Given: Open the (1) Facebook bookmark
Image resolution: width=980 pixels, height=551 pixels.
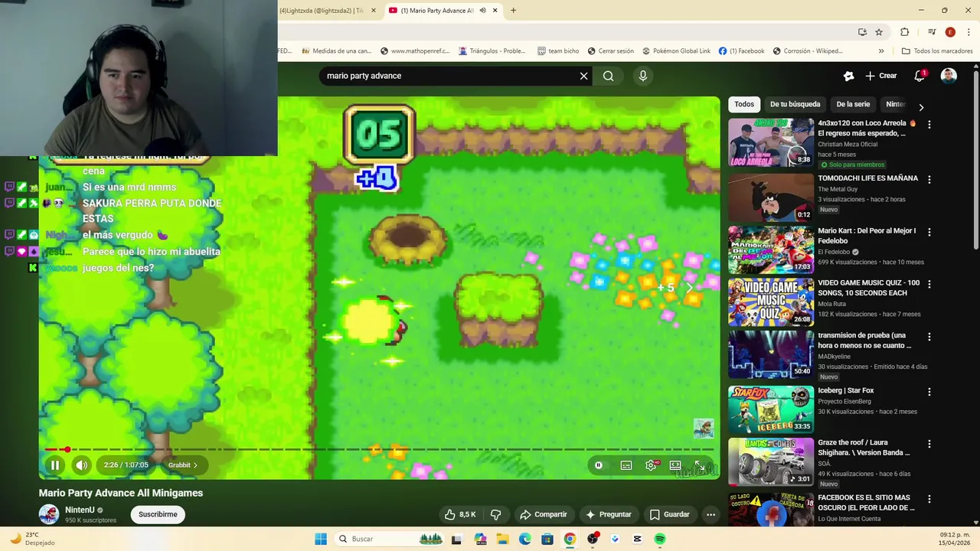Looking at the screenshot, I should (741, 51).
